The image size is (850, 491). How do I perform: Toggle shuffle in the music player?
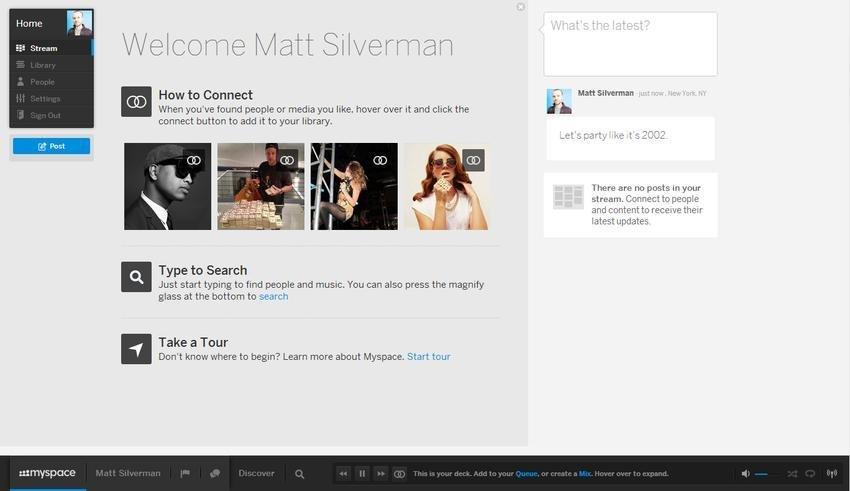click(792, 473)
